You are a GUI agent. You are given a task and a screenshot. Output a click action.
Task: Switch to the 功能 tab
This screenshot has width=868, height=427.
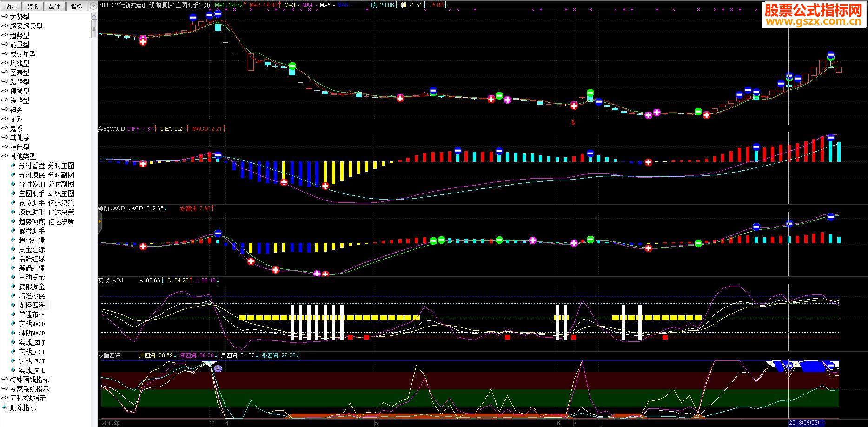11,7
